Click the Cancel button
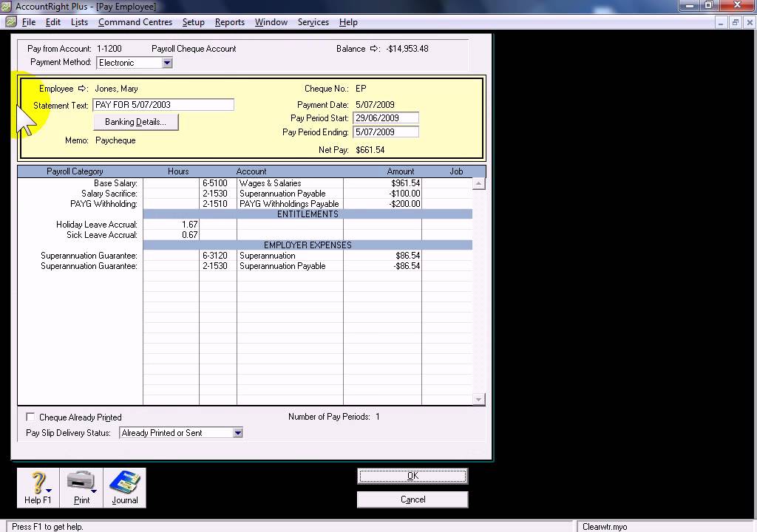 coord(413,499)
